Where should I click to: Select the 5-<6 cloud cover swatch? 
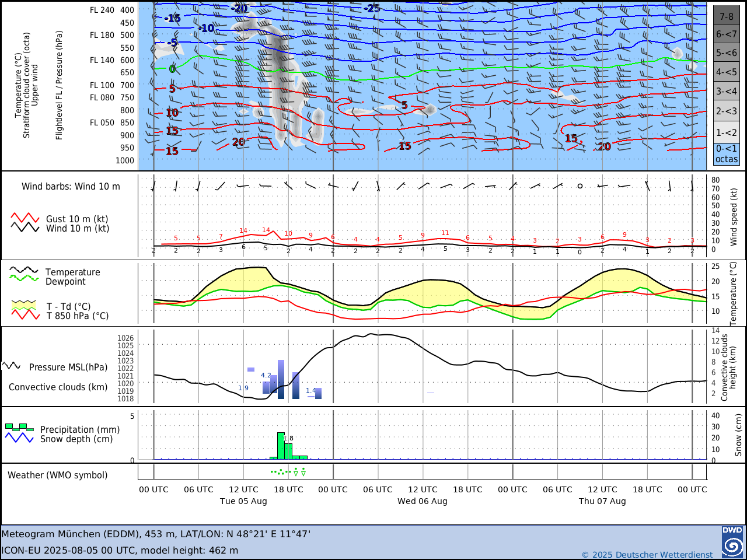(x=727, y=52)
